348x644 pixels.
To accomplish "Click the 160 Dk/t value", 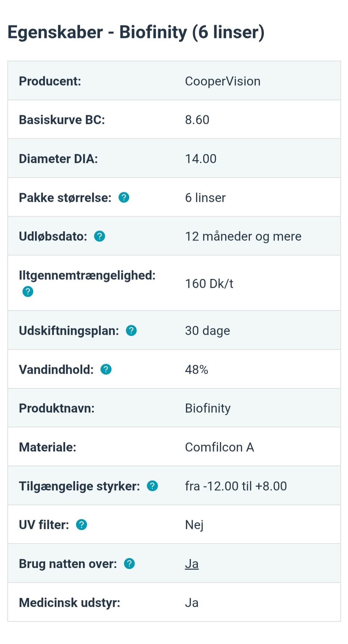I will 209,284.
